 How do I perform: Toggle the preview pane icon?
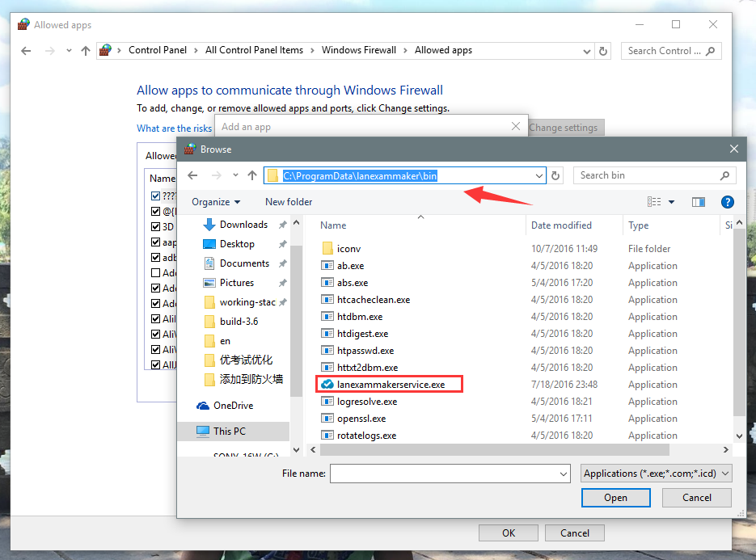tap(698, 202)
